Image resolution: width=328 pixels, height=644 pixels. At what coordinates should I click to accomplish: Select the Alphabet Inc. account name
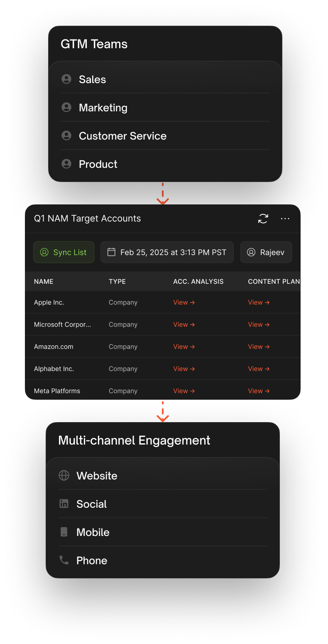point(54,369)
